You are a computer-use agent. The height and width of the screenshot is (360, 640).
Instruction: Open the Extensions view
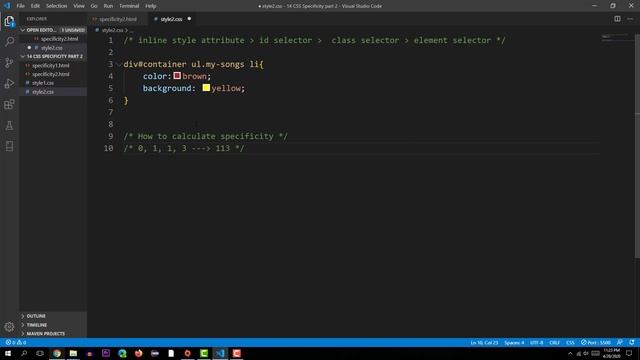pos(9,104)
